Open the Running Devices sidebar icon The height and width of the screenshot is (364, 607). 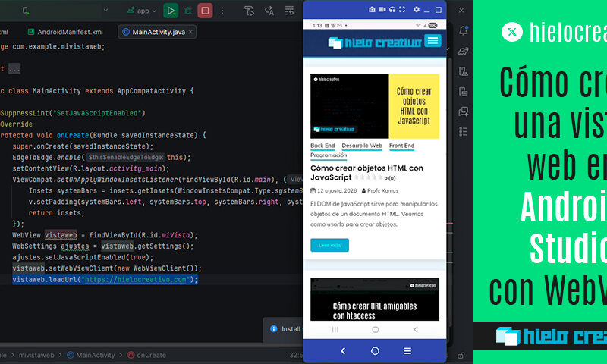(464, 91)
